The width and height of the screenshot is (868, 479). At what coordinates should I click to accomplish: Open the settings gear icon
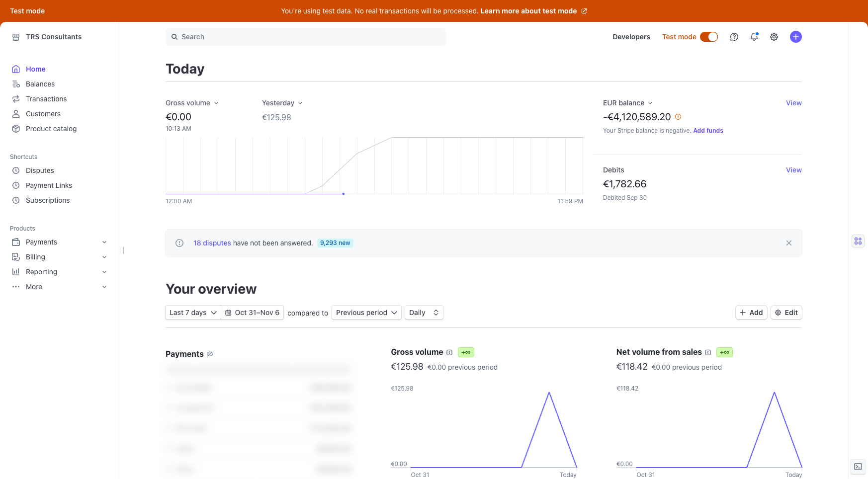click(x=774, y=37)
